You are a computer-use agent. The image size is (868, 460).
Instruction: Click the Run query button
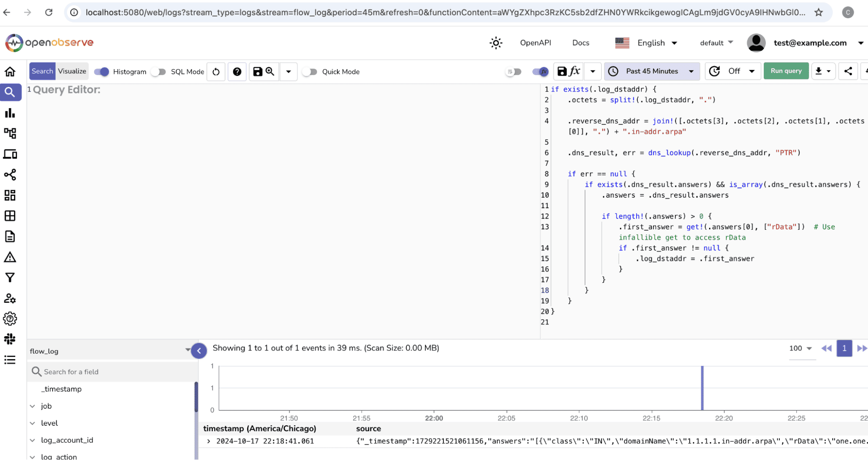pyautogui.click(x=786, y=70)
